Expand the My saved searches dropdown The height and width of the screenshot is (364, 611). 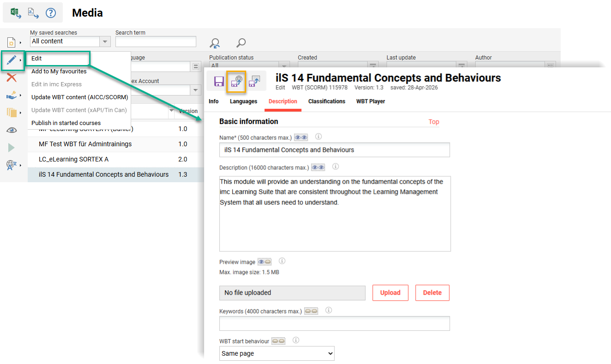[105, 41]
